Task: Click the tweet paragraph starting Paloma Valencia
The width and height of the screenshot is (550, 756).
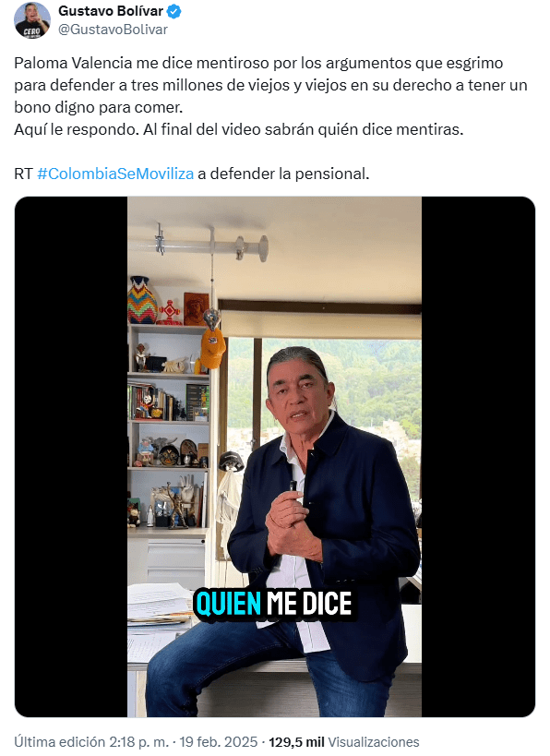Action: pyautogui.click(x=270, y=85)
